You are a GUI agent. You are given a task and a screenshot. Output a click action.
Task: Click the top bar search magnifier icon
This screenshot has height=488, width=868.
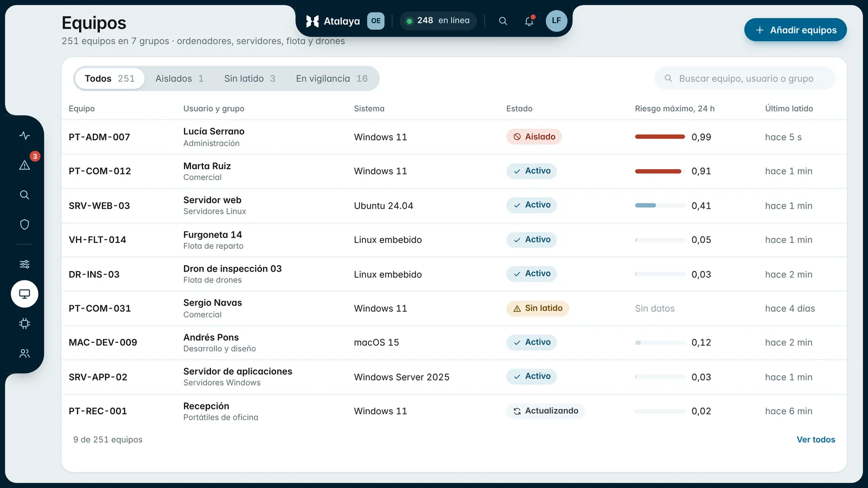click(503, 21)
